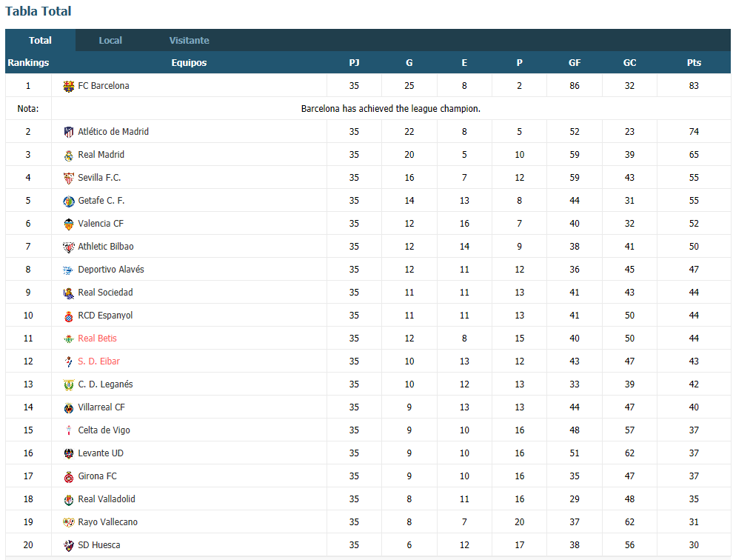Click the Equipos column header
Screen dimensions: 733x560
pos(189,62)
